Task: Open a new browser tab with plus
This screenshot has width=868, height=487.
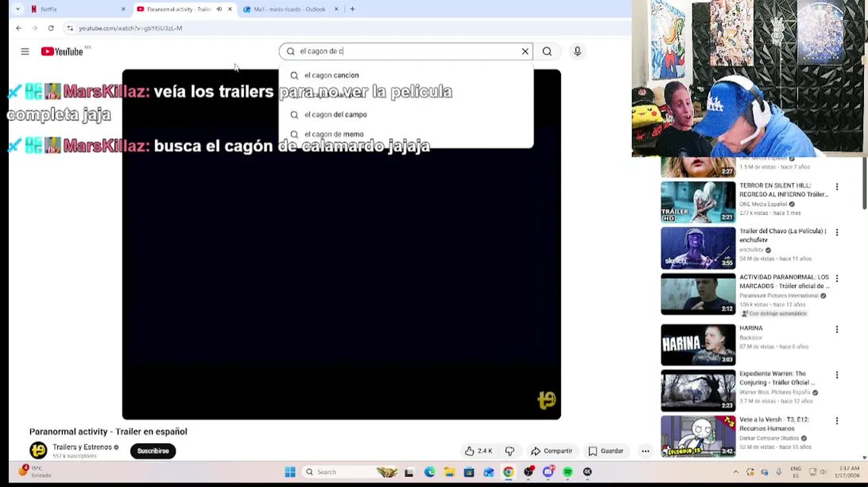Action: click(352, 9)
